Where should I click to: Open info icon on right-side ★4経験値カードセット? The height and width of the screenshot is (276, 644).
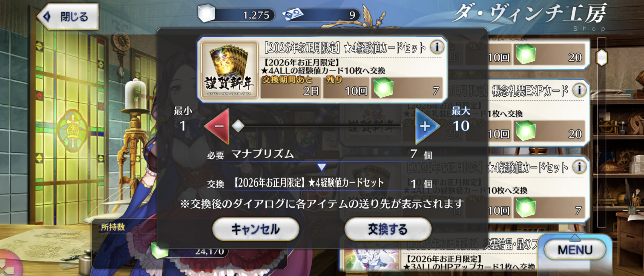click(579, 167)
